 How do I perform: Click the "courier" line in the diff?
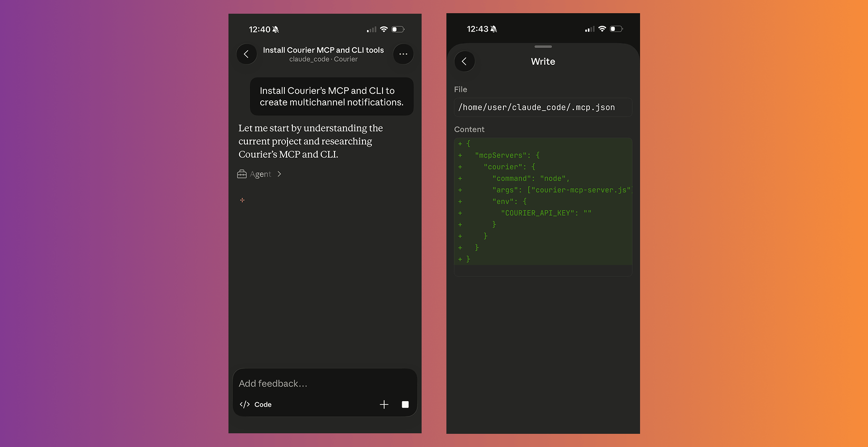pos(509,167)
